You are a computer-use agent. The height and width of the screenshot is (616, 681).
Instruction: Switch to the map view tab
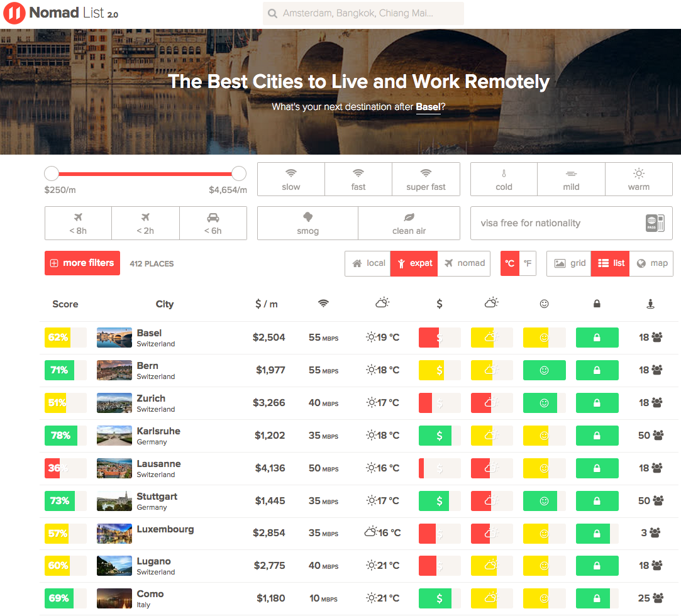point(652,263)
